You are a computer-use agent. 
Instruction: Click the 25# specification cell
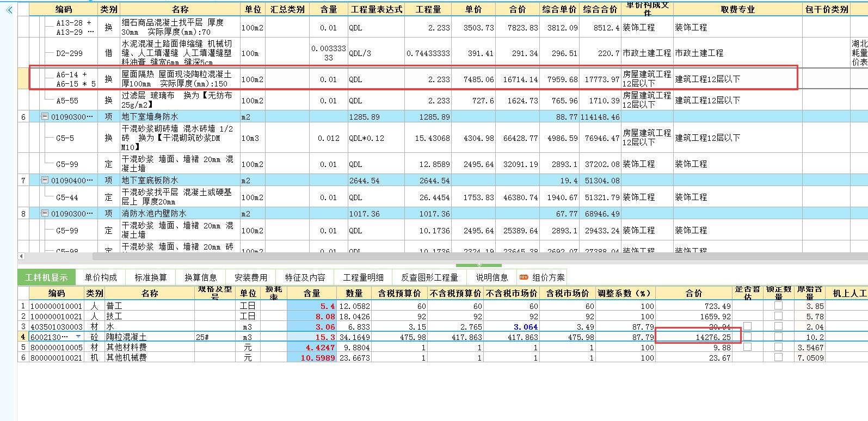[216, 337]
